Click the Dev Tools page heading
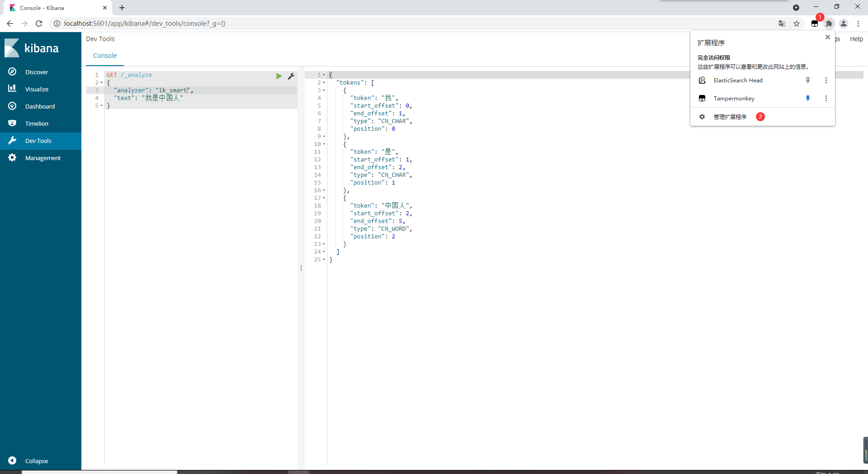Image resolution: width=868 pixels, height=474 pixels. pos(100,39)
